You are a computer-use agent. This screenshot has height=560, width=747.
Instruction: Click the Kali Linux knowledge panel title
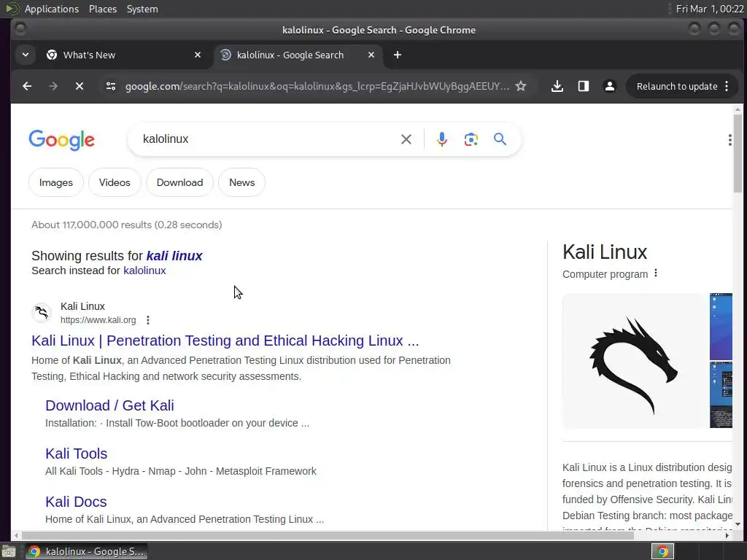605,252
